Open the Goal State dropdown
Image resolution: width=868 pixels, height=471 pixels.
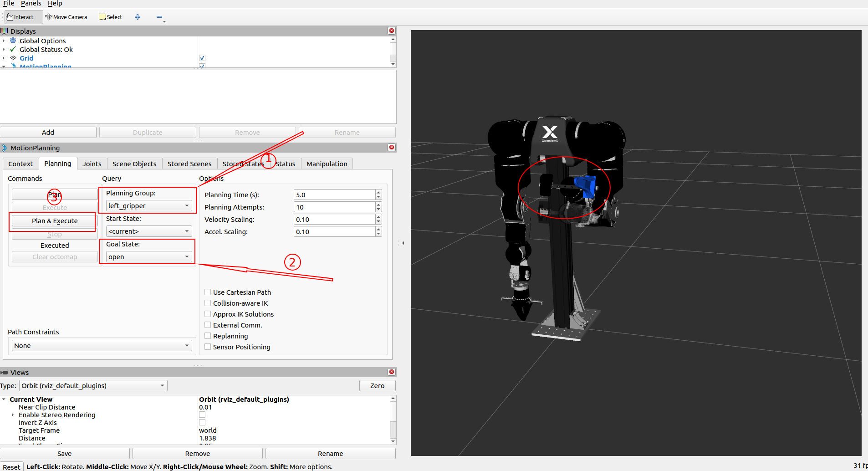[x=148, y=257]
